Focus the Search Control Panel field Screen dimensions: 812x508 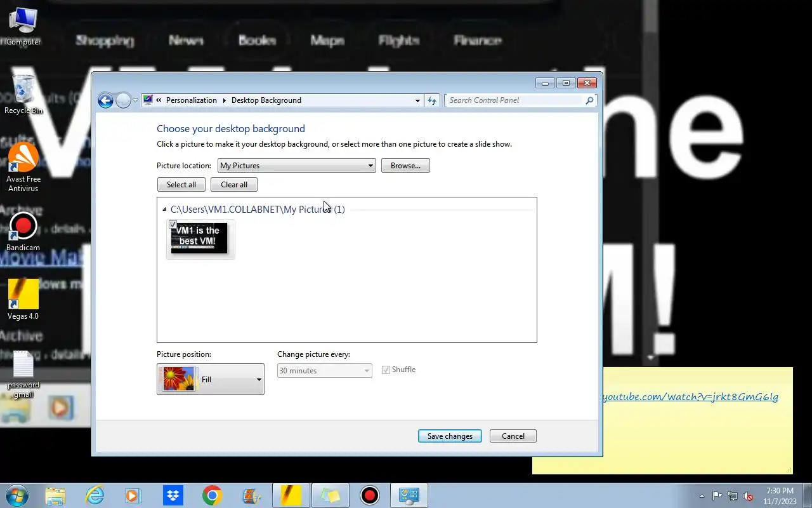click(x=514, y=100)
